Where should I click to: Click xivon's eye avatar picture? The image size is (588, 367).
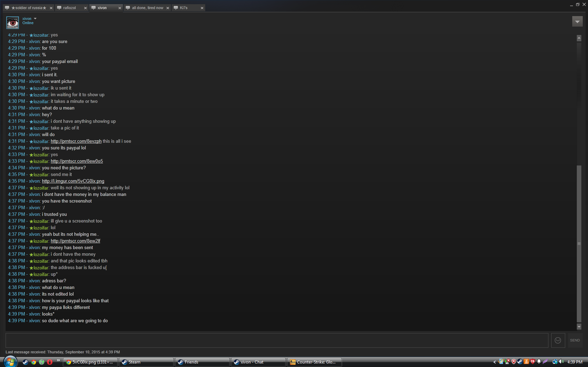[13, 23]
